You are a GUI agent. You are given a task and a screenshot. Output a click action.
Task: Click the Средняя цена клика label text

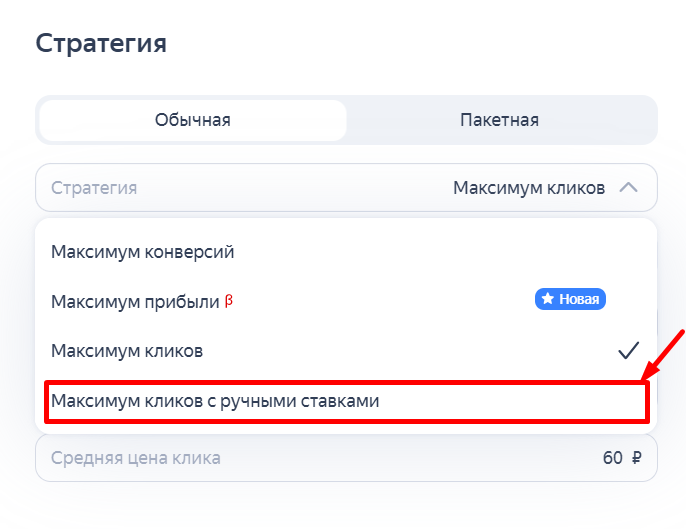[x=136, y=458]
